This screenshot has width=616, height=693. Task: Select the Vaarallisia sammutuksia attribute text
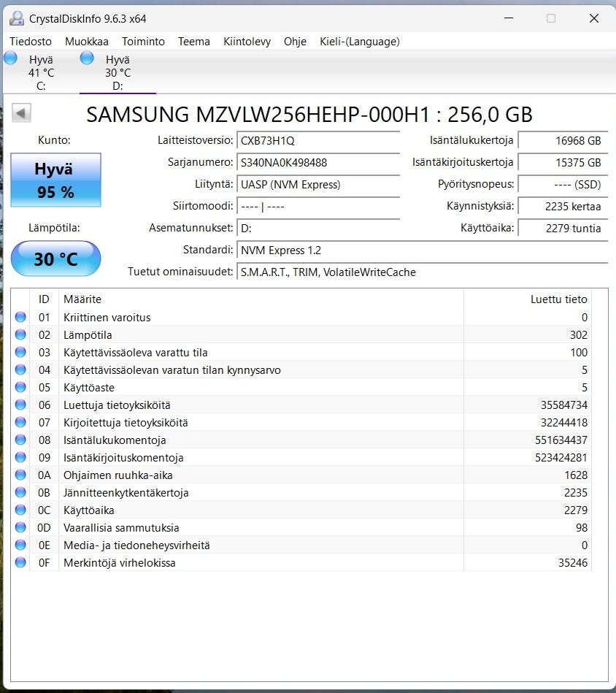(x=121, y=528)
